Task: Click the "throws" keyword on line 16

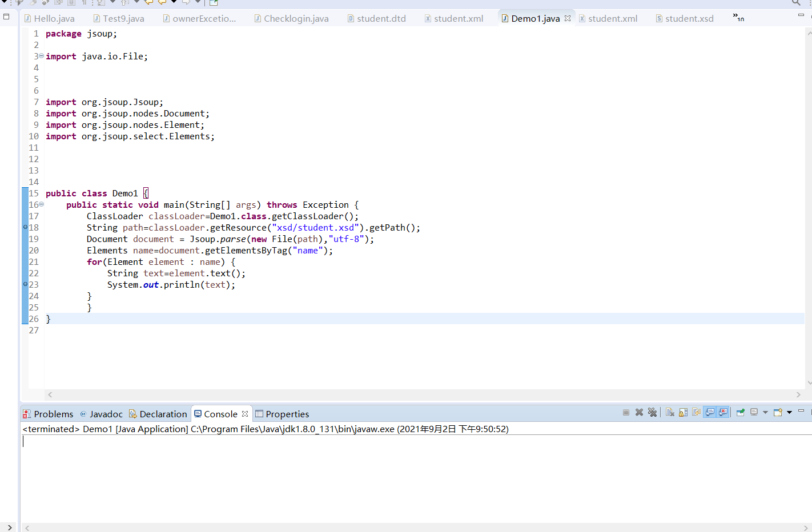Action: (282, 205)
